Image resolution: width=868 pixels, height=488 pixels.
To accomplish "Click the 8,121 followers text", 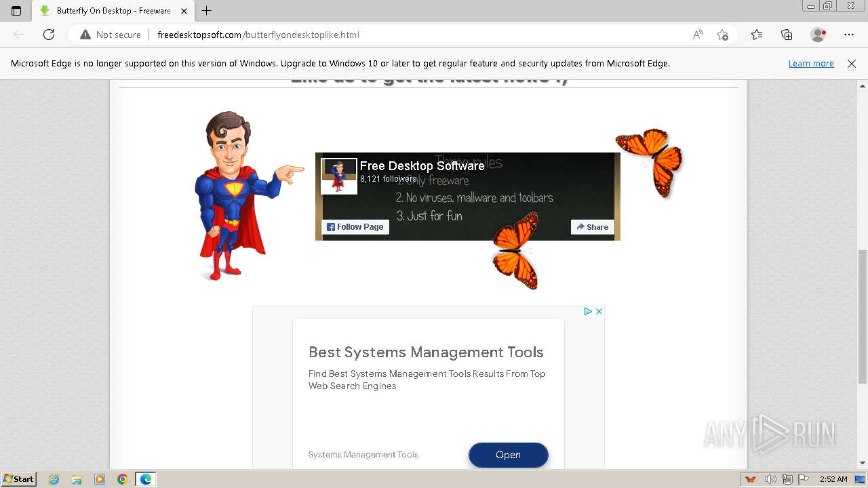I will click(389, 179).
